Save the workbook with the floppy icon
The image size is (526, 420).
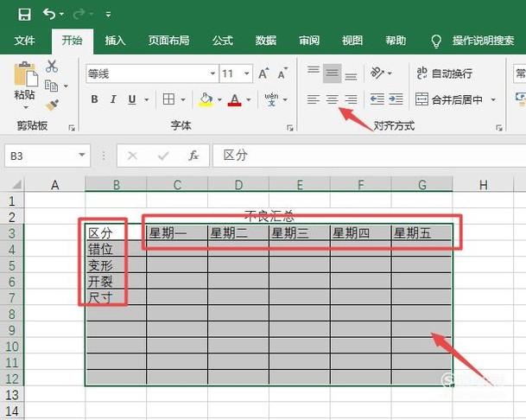(x=24, y=15)
